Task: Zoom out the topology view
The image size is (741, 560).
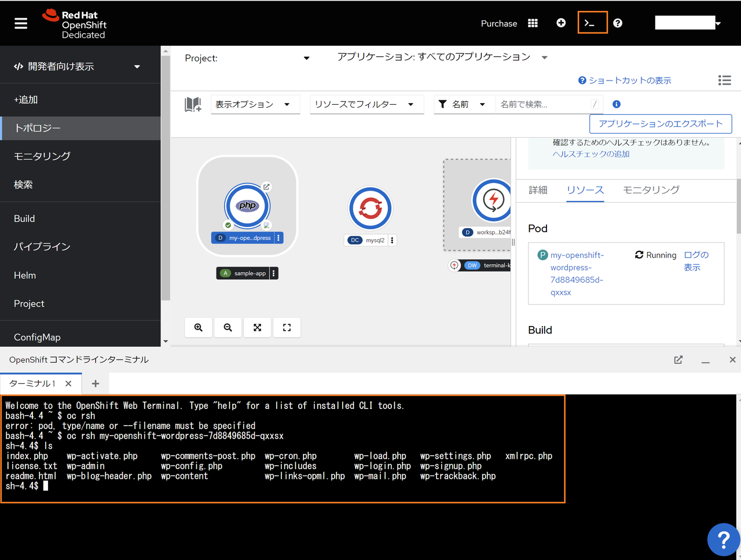Action: pos(228,328)
